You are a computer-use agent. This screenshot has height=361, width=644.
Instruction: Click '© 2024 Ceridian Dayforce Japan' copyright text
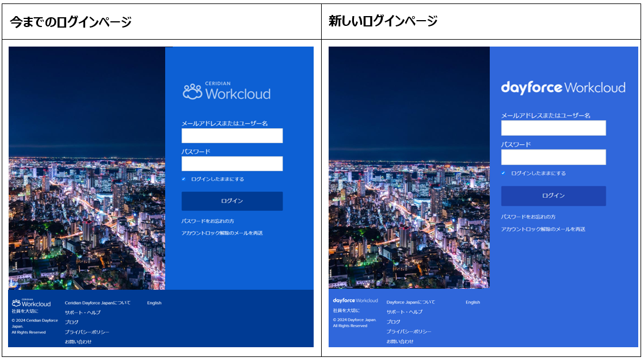pyautogui.click(x=35, y=323)
